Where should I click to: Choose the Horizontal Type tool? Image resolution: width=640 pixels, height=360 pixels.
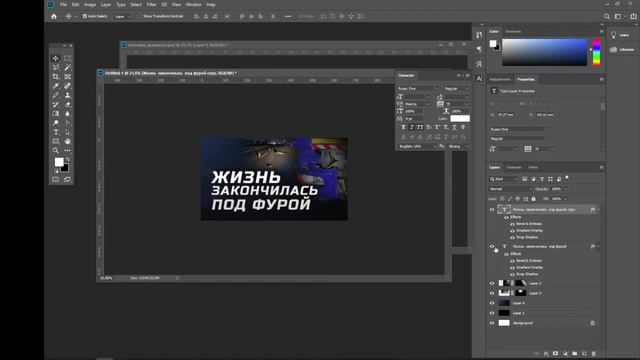pos(56,132)
